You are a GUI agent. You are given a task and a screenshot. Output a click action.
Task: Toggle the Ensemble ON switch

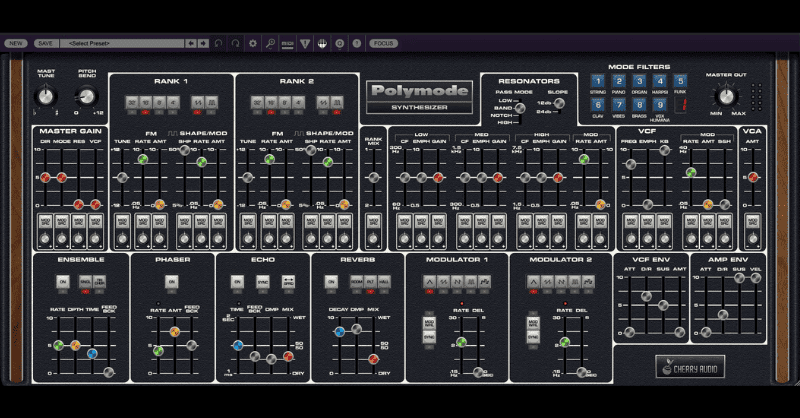(x=63, y=282)
